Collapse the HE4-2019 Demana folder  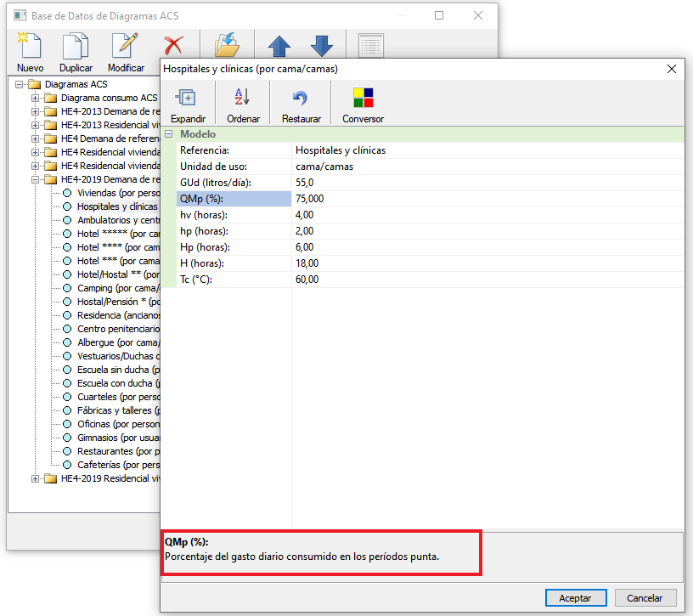pos(36,179)
